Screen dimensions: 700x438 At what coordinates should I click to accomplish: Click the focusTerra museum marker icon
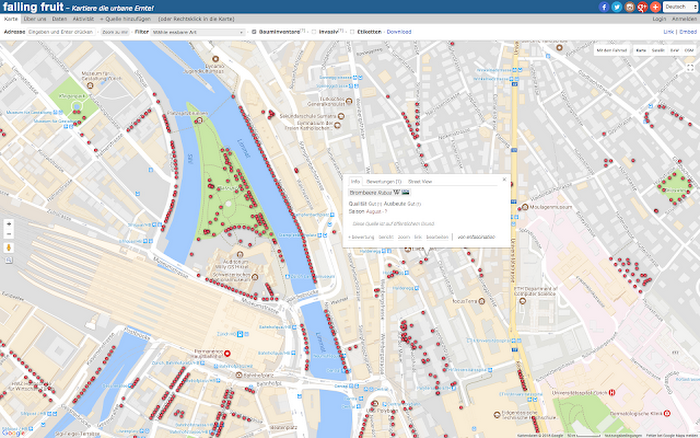point(482,301)
